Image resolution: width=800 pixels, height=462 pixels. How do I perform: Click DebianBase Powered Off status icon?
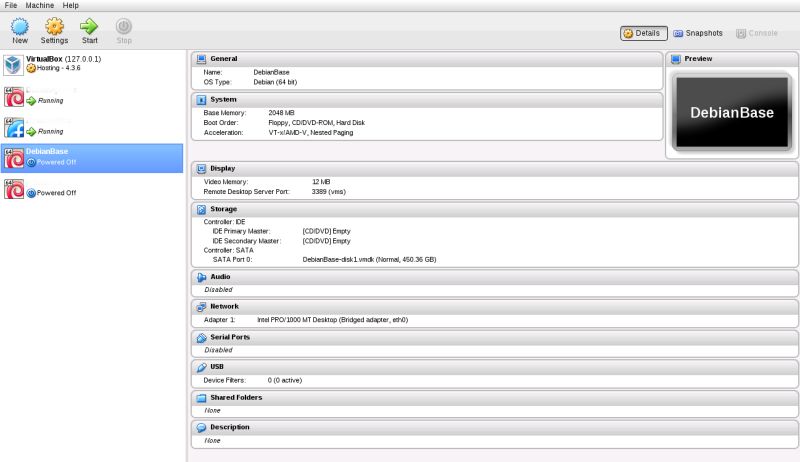coord(31,163)
